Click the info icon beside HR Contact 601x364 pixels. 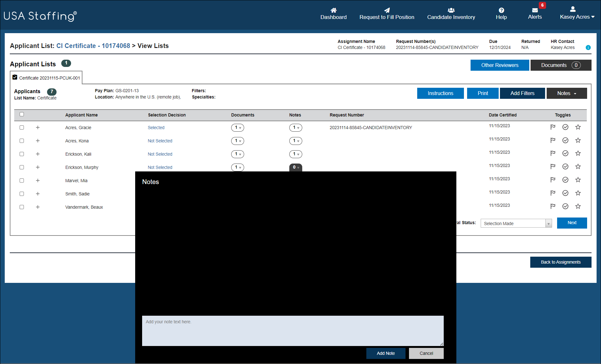(x=588, y=47)
